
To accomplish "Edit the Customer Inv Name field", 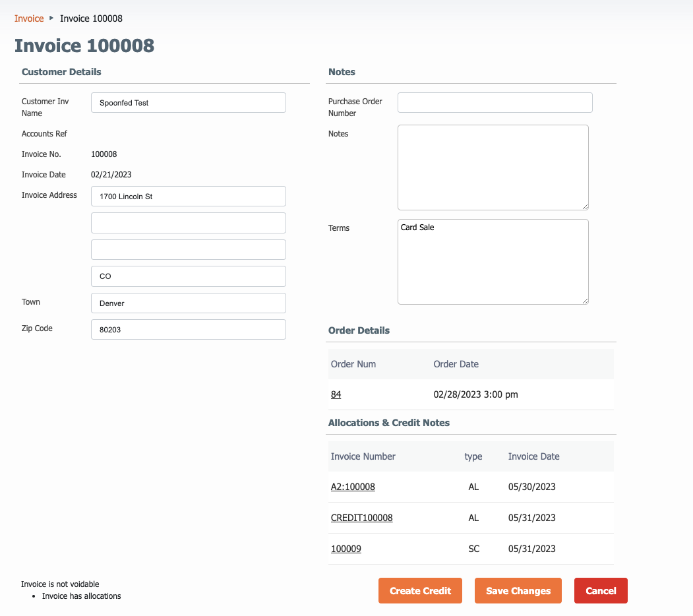I will (189, 103).
